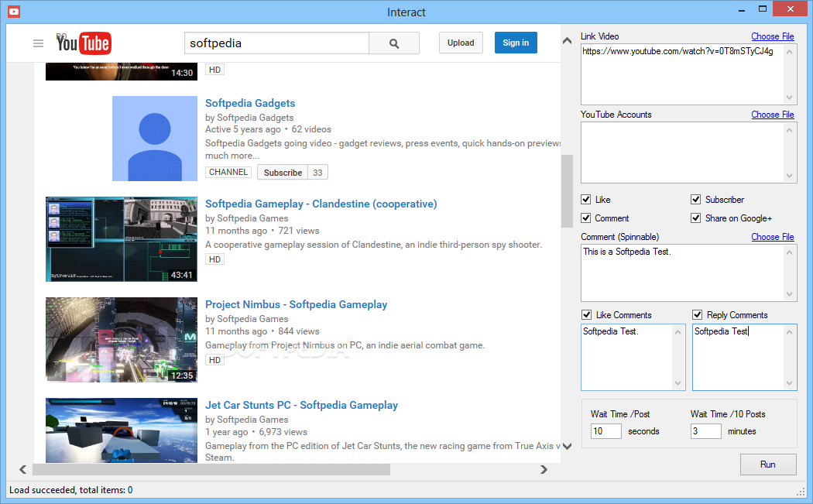
Task: Click the empty YouTube Accounts text box
Action: coord(682,153)
